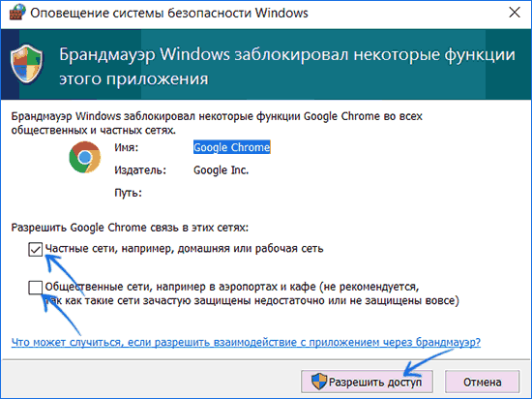Click the 'Имя:' label
The height and width of the screenshot is (399, 532).
point(126,147)
